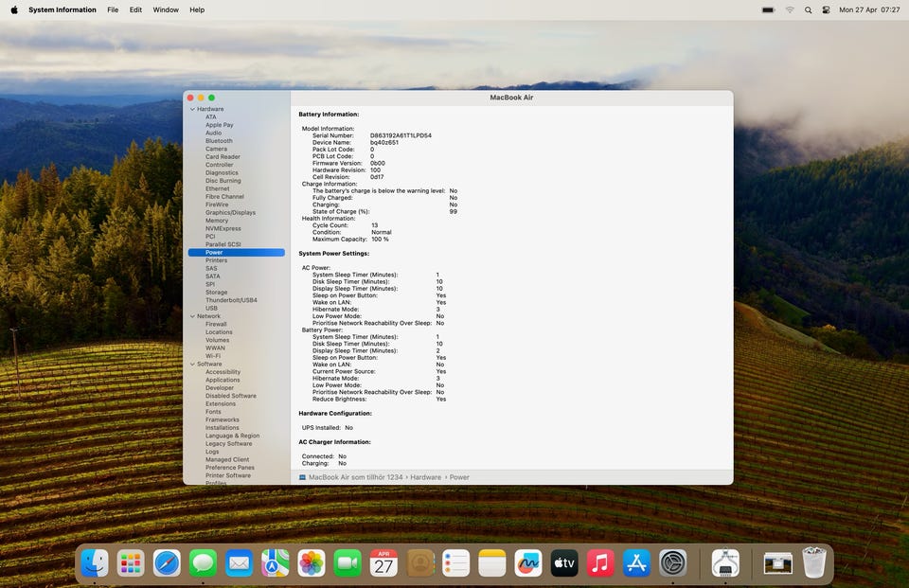This screenshot has width=909, height=588.
Task: Select Firewall under Network
Action: 216,324
